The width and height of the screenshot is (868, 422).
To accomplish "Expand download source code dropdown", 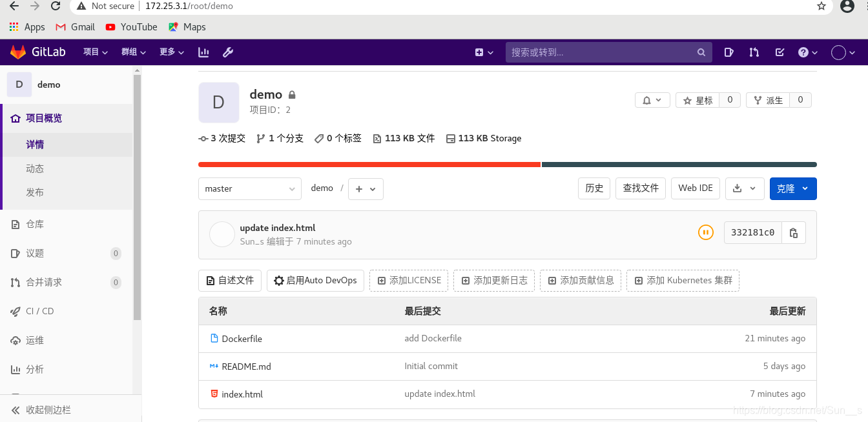I will point(745,188).
